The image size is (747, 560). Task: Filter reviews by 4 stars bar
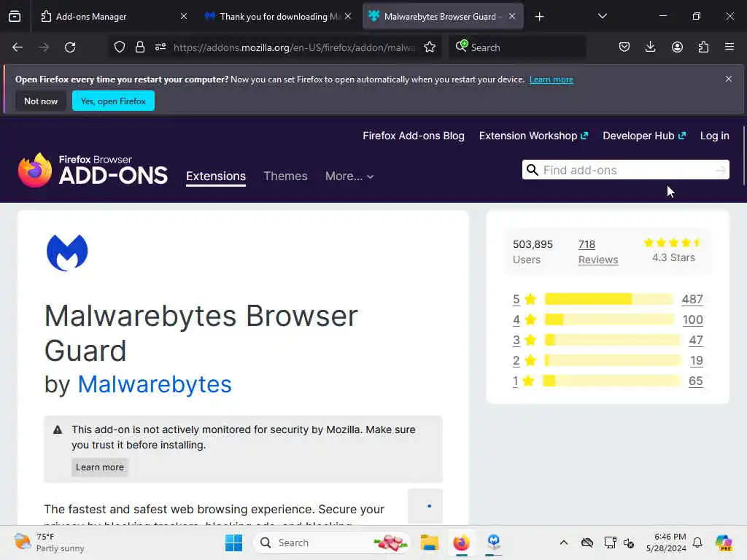coord(609,319)
